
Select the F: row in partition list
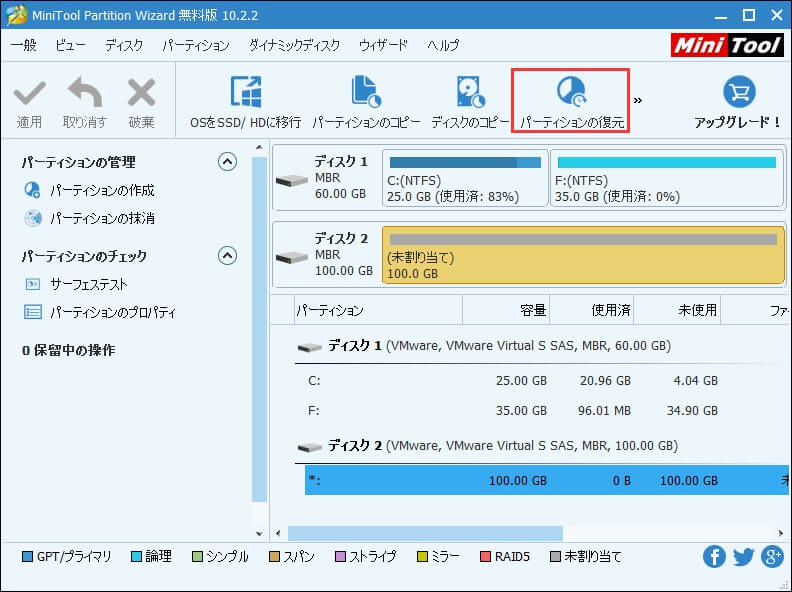546,410
